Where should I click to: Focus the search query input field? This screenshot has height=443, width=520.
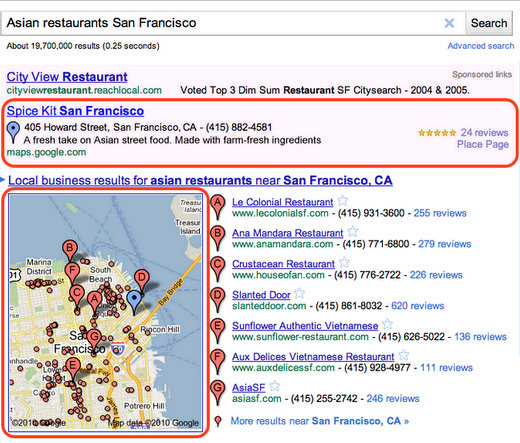[x=223, y=23]
